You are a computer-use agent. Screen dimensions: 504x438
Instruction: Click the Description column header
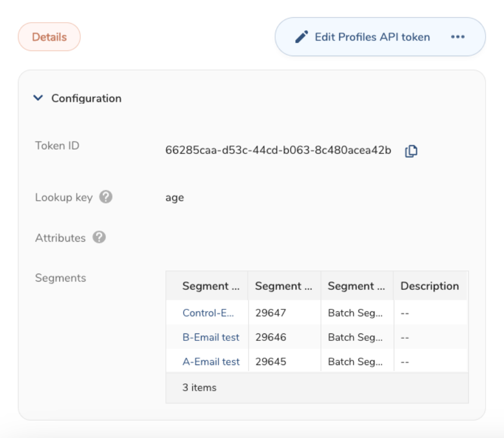coord(429,286)
